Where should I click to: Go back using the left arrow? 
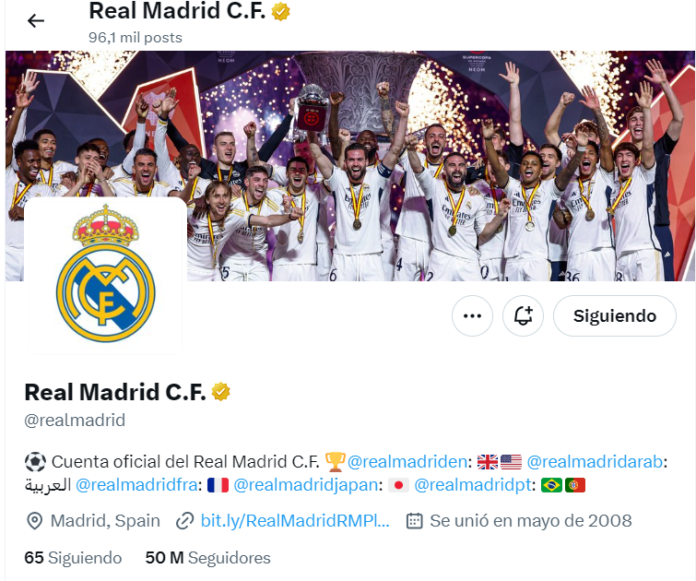36,20
